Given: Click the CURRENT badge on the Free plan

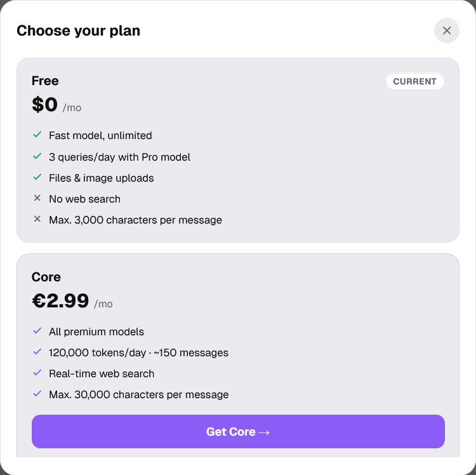Looking at the screenshot, I should 414,81.
